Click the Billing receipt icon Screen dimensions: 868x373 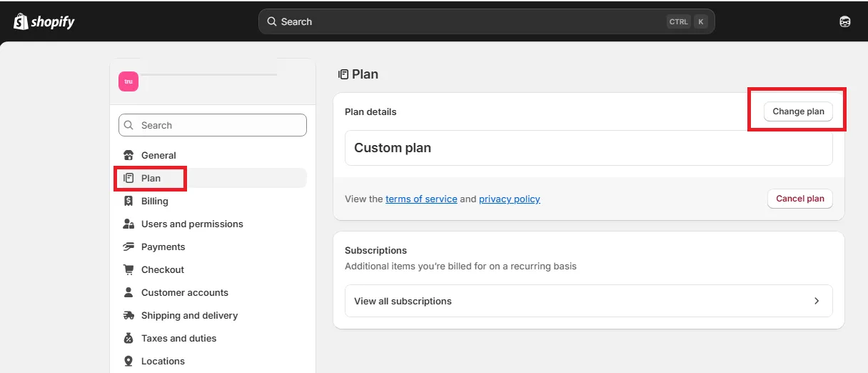pos(128,201)
